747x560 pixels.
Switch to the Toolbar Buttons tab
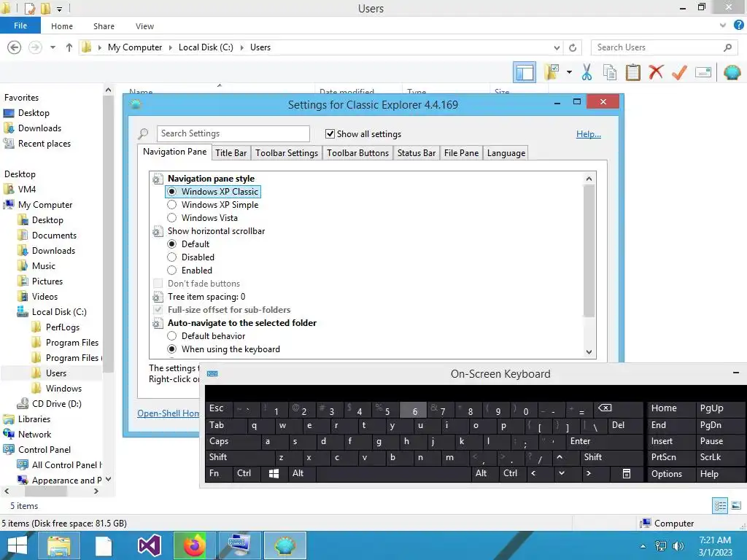(357, 153)
